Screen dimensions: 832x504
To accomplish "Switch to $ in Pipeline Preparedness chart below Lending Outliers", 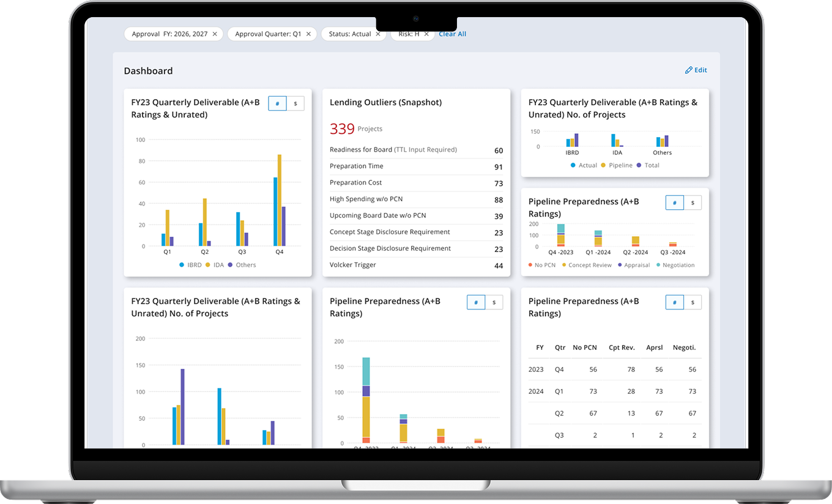I will click(x=494, y=302).
